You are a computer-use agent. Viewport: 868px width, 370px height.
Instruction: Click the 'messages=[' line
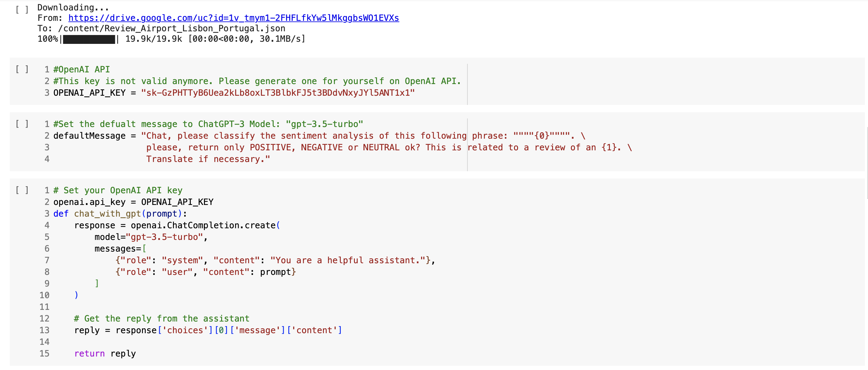point(120,249)
